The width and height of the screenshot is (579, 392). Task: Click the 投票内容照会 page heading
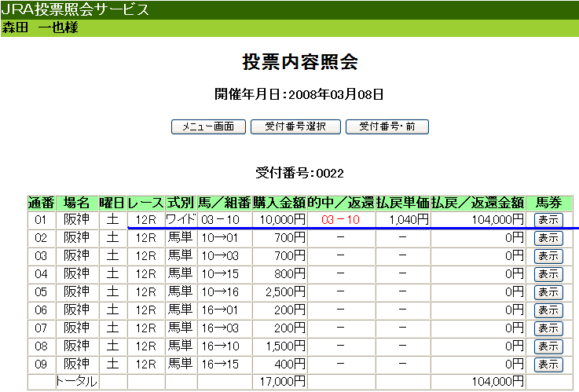point(300,62)
